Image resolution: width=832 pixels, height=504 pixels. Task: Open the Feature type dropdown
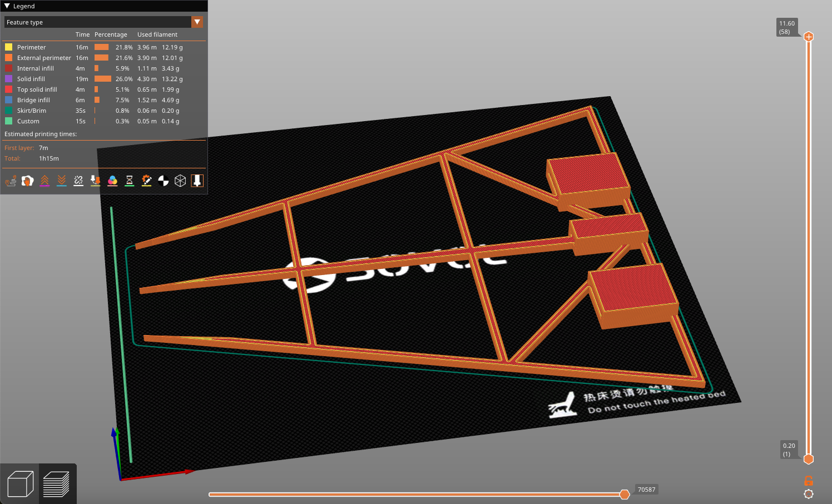coord(104,22)
